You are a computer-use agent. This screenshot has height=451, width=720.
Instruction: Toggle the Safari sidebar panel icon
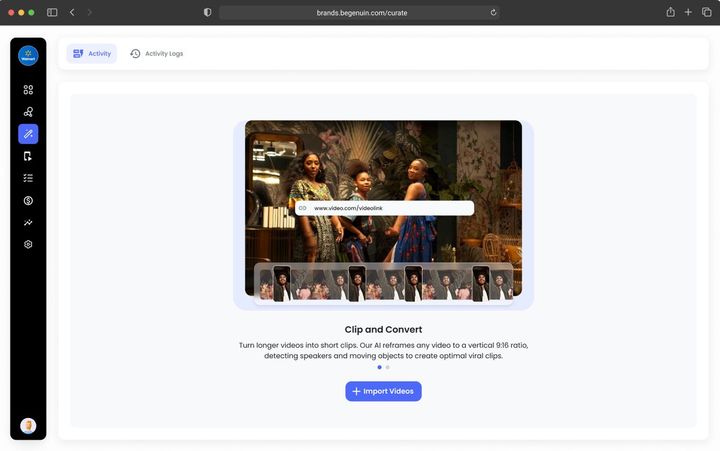pos(52,12)
